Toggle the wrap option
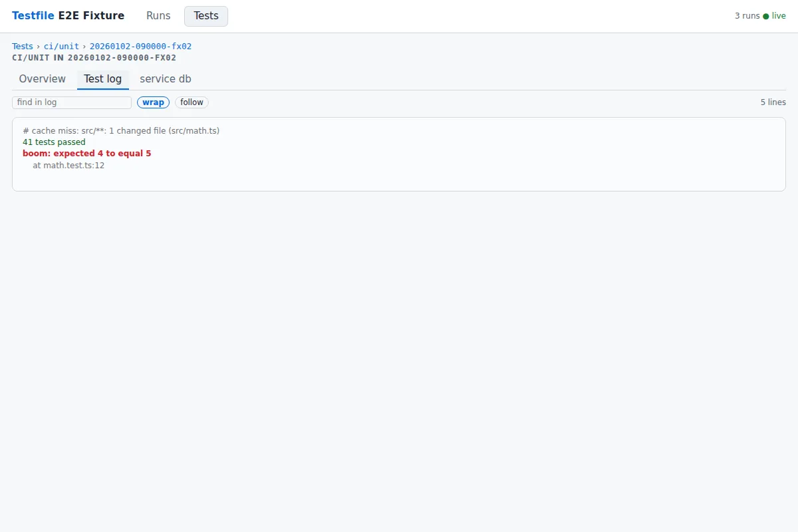798x532 pixels. click(x=154, y=102)
